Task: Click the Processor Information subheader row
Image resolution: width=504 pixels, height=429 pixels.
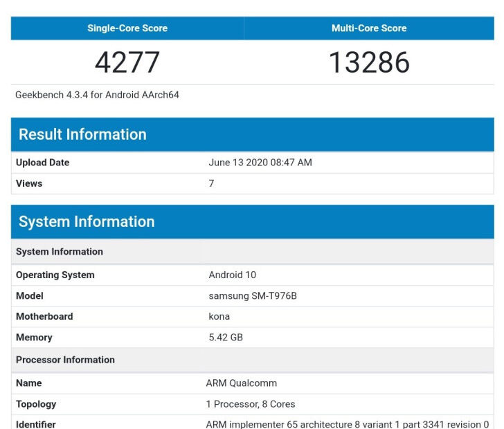Action: [252, 360]
